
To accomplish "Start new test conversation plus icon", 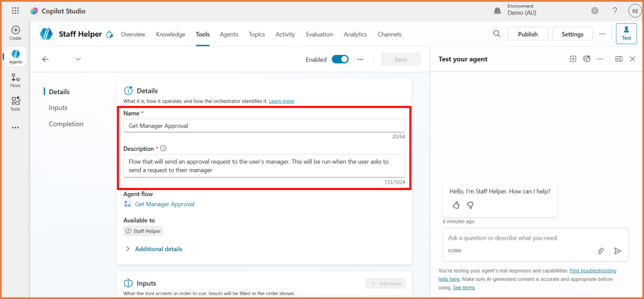I will [x=573, y=59].
